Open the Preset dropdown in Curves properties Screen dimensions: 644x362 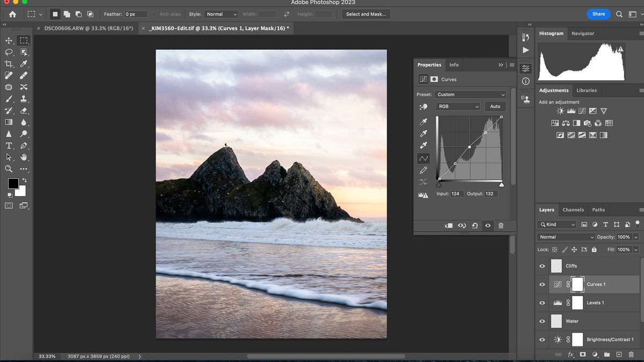(471, 94)
